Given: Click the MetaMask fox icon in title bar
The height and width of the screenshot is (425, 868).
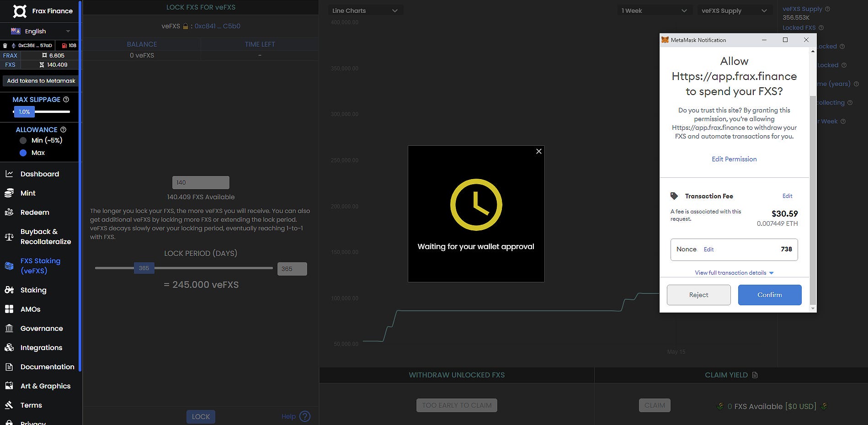Looking at the screenshot, I should point(665,40).
